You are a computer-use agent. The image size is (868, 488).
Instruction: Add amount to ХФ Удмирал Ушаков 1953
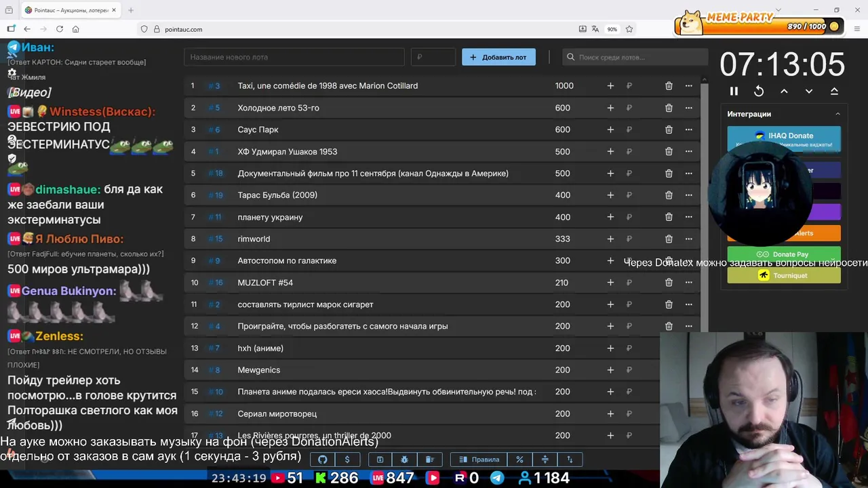(610, 152)
